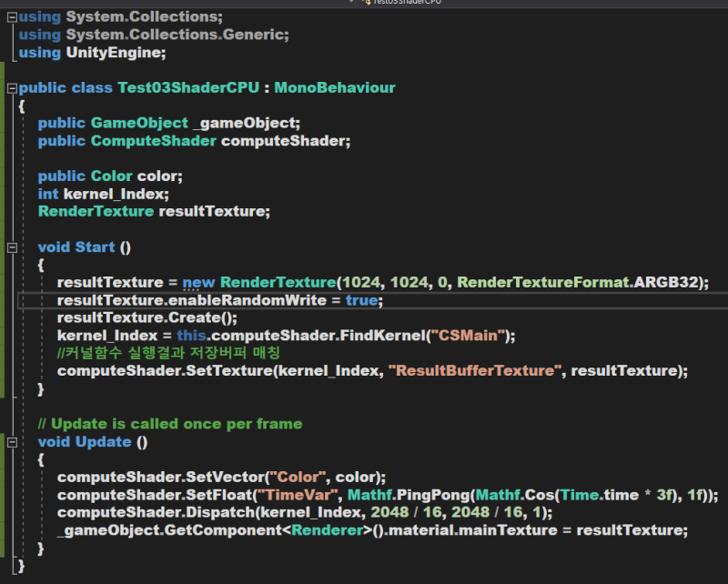Click the Test03ShaderCPU class name
The width and height of the screenshot is (728, 584).
coord(188,87)
